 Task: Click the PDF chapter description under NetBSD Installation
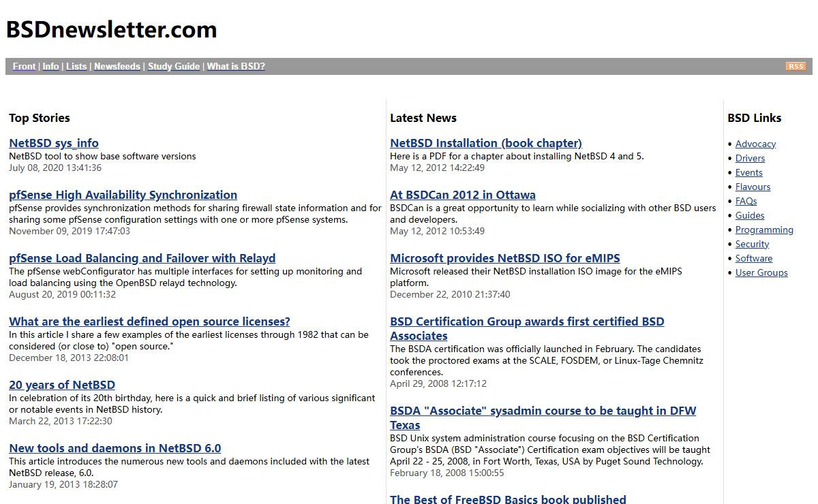tap(517, 156)
